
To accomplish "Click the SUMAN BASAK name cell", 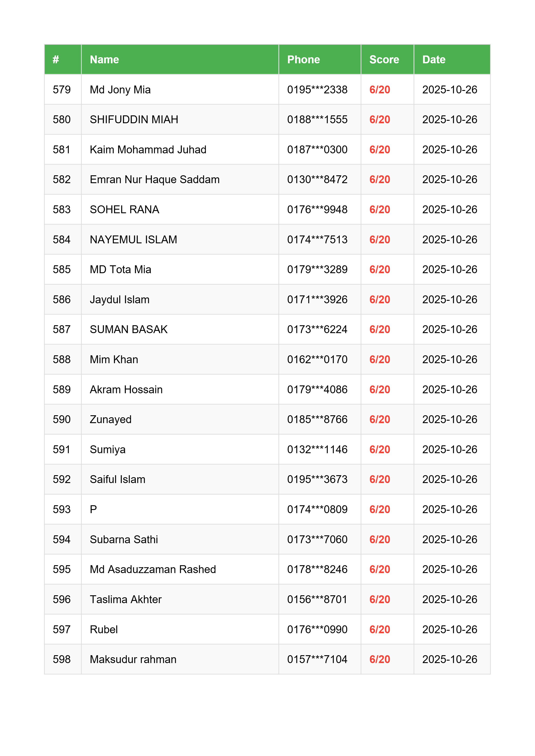I will pos(128,329).
